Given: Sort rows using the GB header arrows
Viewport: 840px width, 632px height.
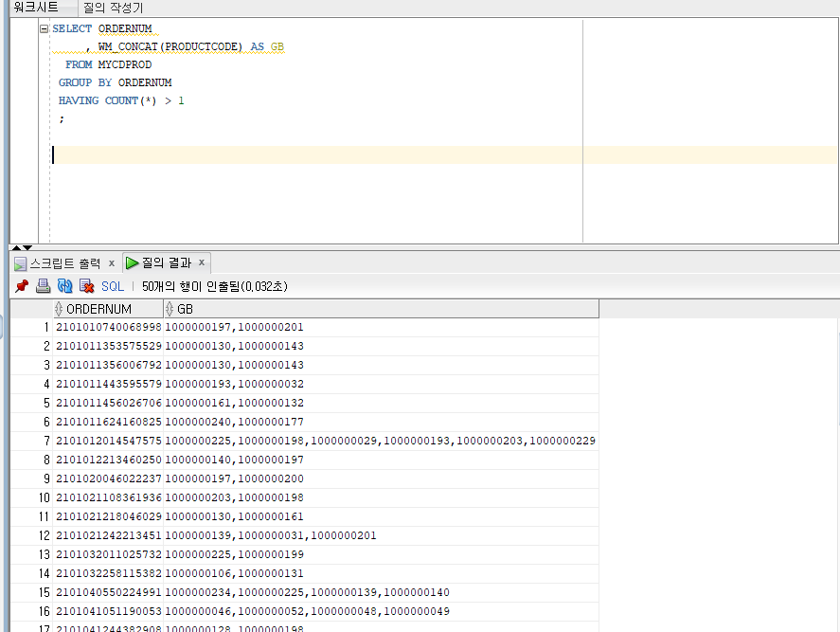Looking at the screenshot, I should [170, 308].
